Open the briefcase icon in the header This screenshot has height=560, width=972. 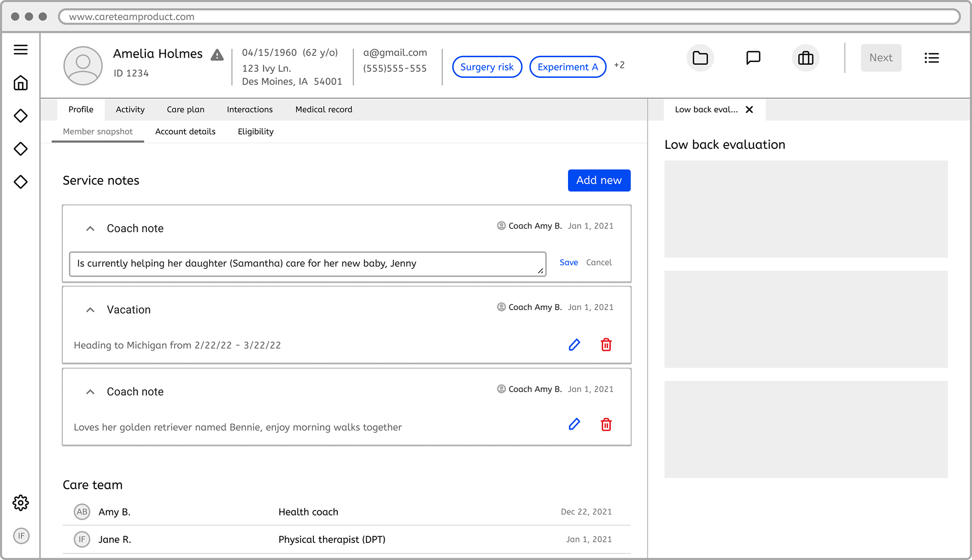[x=805, y=58]
